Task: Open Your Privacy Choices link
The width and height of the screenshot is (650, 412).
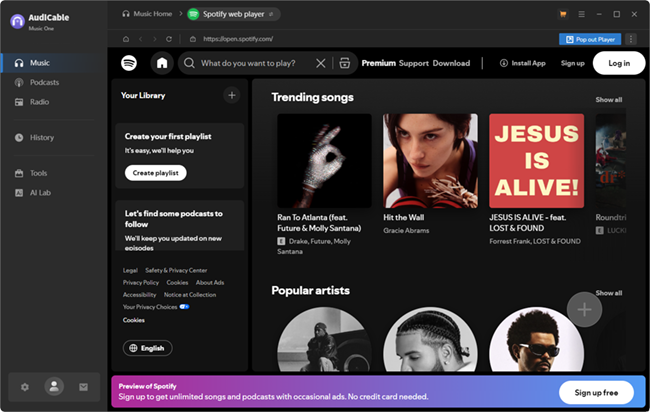Action: point(156,307)
